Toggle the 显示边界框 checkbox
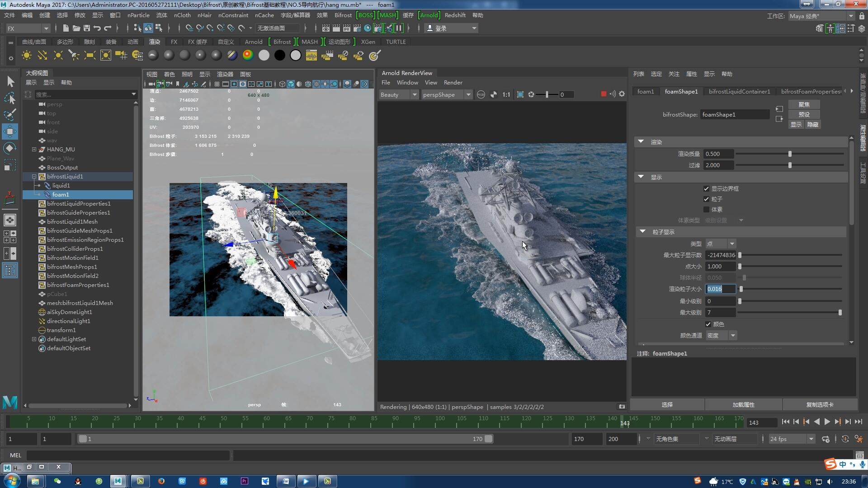The image size is (868, 488). pyautogui.click(x=706, y=188)
